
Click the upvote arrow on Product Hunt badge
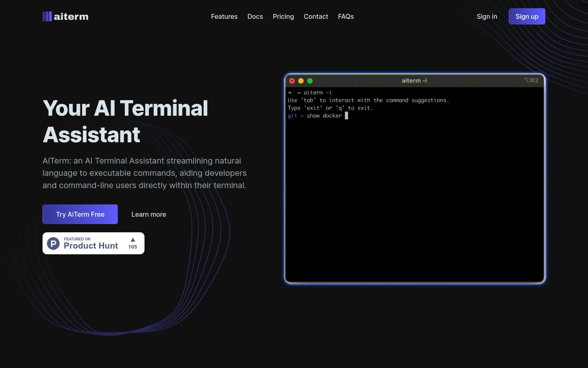coord(132,240)
